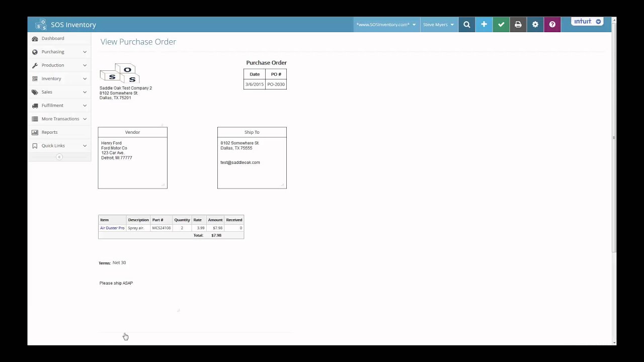
Task: Click the More Transactions list icon
Action: [x=35, y=119]
